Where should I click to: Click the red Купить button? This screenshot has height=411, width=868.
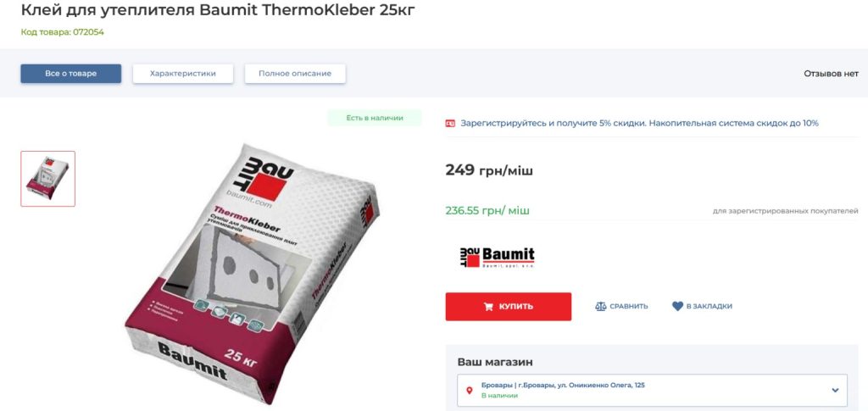pos(509,307)
